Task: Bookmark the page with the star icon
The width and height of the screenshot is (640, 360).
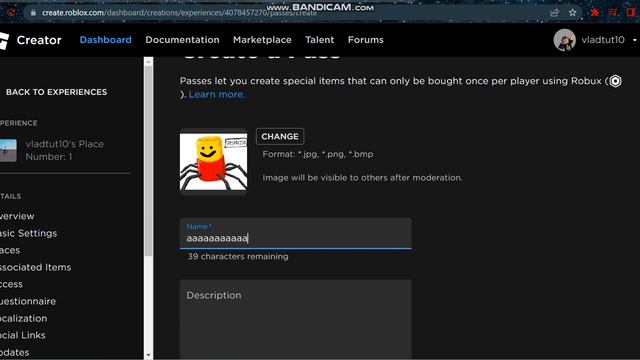Action: click(x=573, y=13)
